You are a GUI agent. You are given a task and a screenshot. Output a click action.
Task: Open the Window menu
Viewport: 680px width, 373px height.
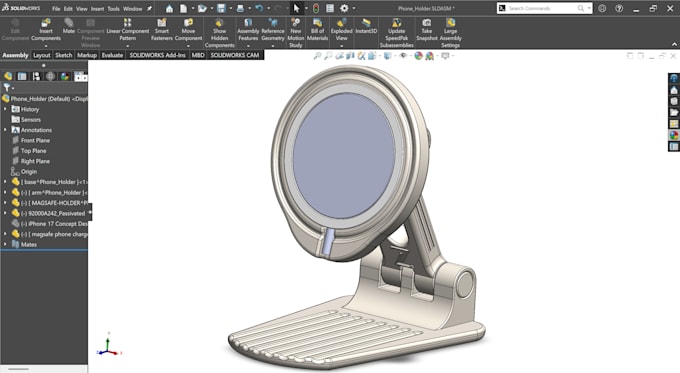pos(133,9)
